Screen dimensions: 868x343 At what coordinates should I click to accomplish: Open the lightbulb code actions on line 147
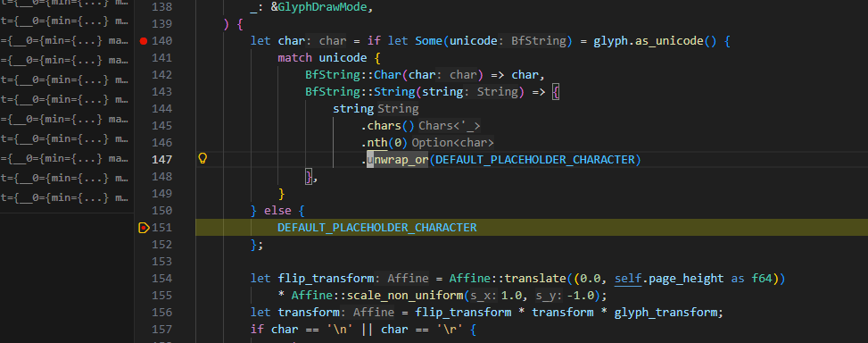coord(203,160)
